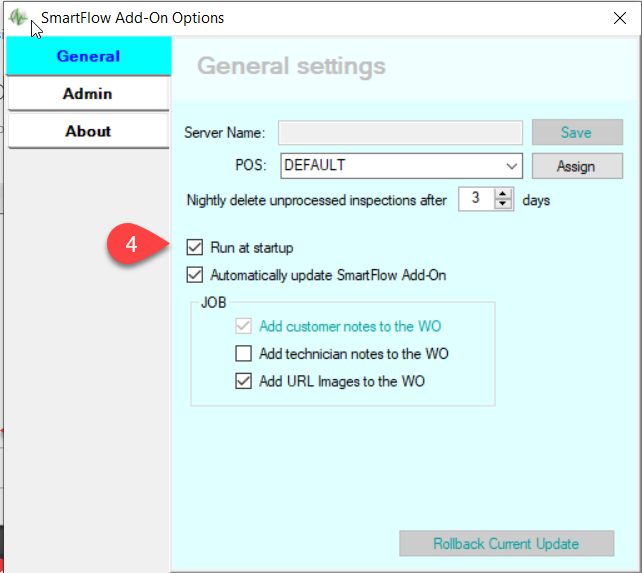Click the Assign button
The height and width of the screenshot is (573, 642).
577,166
